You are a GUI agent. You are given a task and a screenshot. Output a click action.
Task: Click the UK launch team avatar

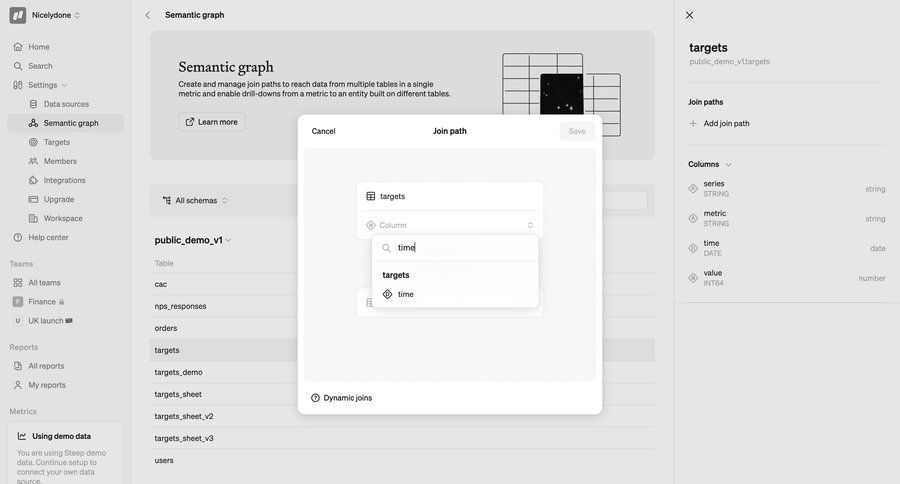18,320
